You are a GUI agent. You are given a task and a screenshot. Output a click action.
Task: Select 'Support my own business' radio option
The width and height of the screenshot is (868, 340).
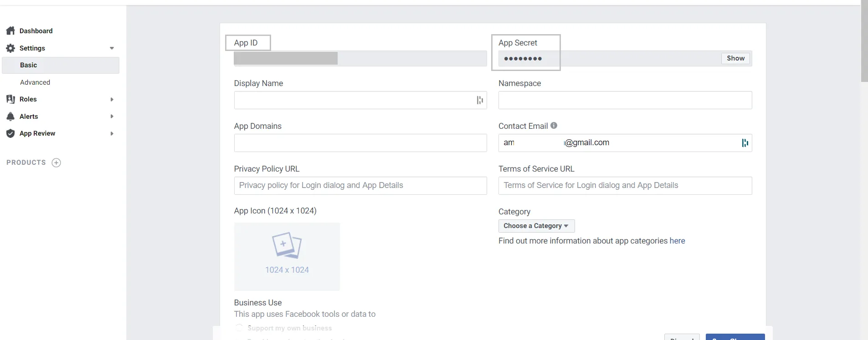(x=239, y=328)
